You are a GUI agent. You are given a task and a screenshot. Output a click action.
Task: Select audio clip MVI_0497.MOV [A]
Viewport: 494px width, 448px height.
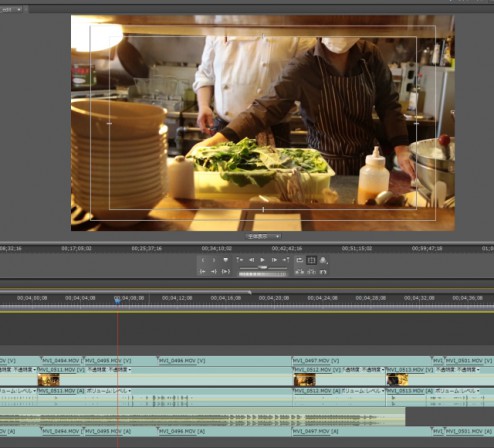click(x=362, y=431)
